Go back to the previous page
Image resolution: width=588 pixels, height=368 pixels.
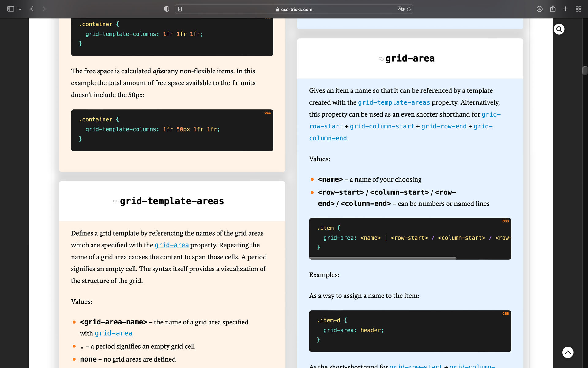[32, 9]
